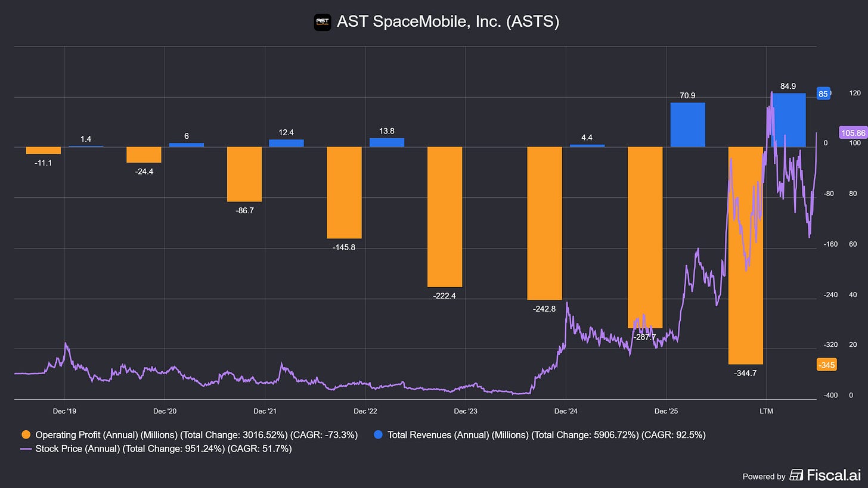The width and height of the screenshot is (868, 488).
Task: Toggle the Stock Price (Annual) legend label
Action: click(x=164, y=449)
